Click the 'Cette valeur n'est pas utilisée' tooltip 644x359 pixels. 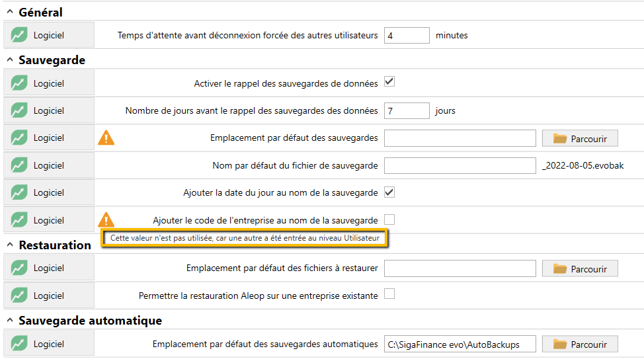[x=245, y=238]
